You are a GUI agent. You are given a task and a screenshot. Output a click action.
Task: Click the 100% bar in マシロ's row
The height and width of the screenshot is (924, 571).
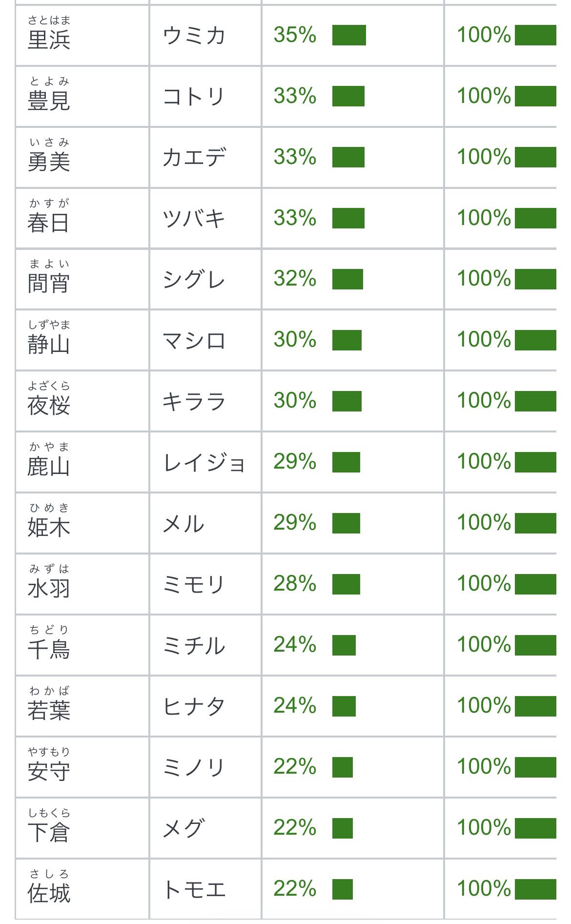tap(535, 340)
